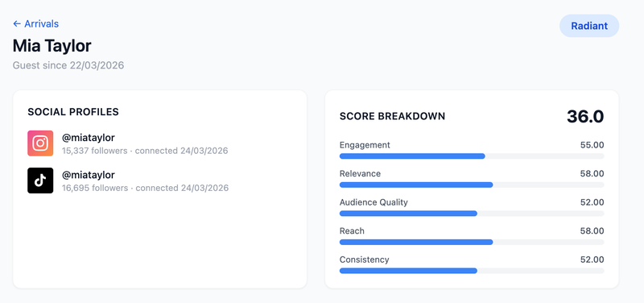Click the Mia Taylor heading

pyautogui.click(x=52, y=46)
